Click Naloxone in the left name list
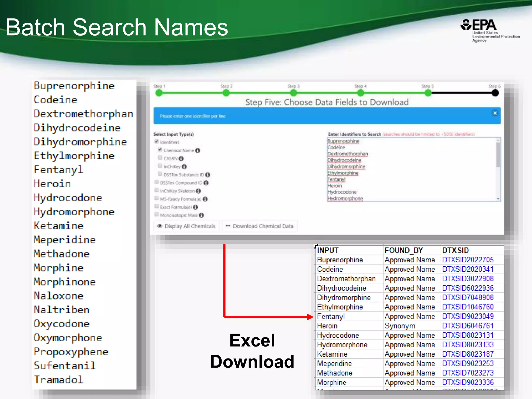 [x=58, y=296]
